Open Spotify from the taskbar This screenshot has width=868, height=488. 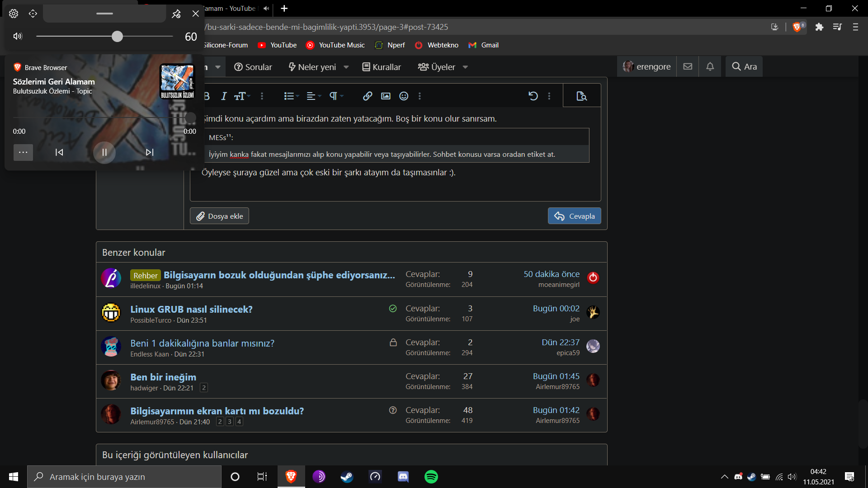pos(431,477)
